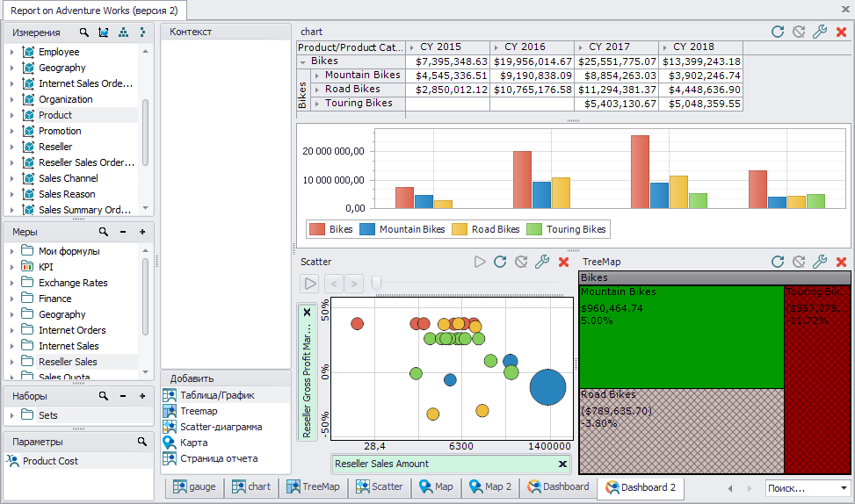Add a measure with Меры plus icon
This screenshot has width=855, height=504.
[143, 232]
